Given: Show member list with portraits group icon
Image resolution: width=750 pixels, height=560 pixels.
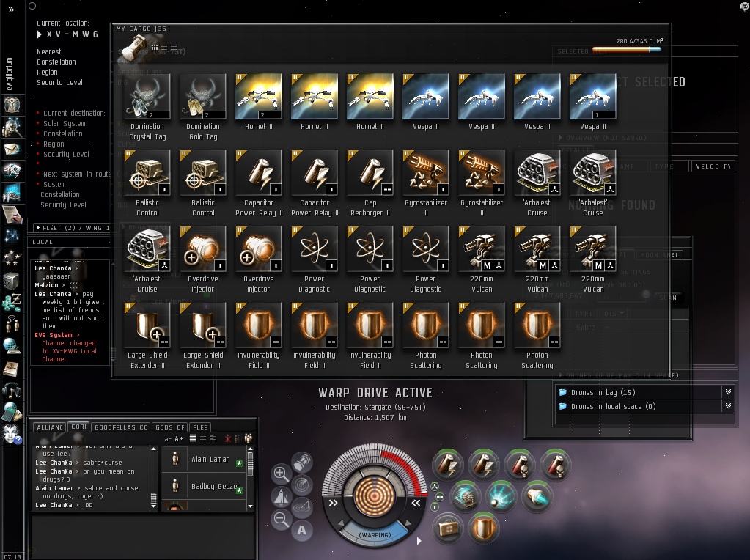Looking at the screenshot, I should click(249, 438).
